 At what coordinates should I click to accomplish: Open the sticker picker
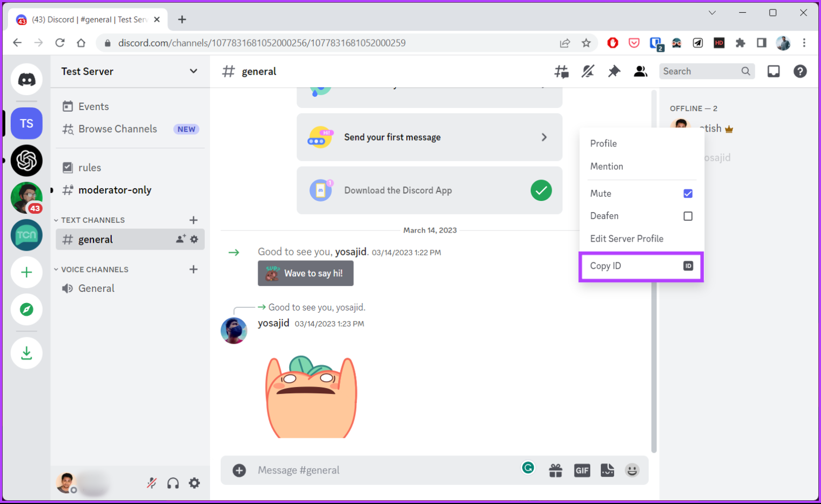pos(607,470)
